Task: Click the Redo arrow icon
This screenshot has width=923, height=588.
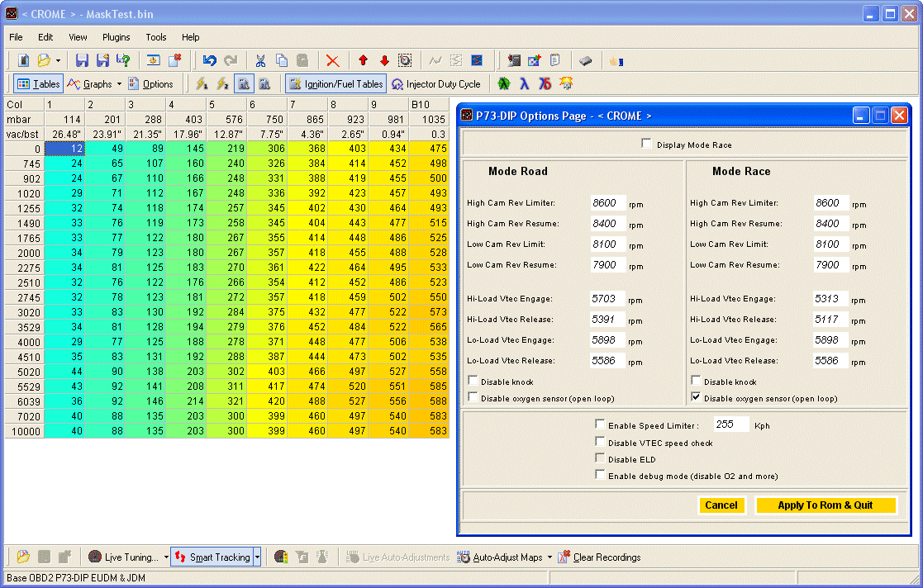Action: pos(231,60)
